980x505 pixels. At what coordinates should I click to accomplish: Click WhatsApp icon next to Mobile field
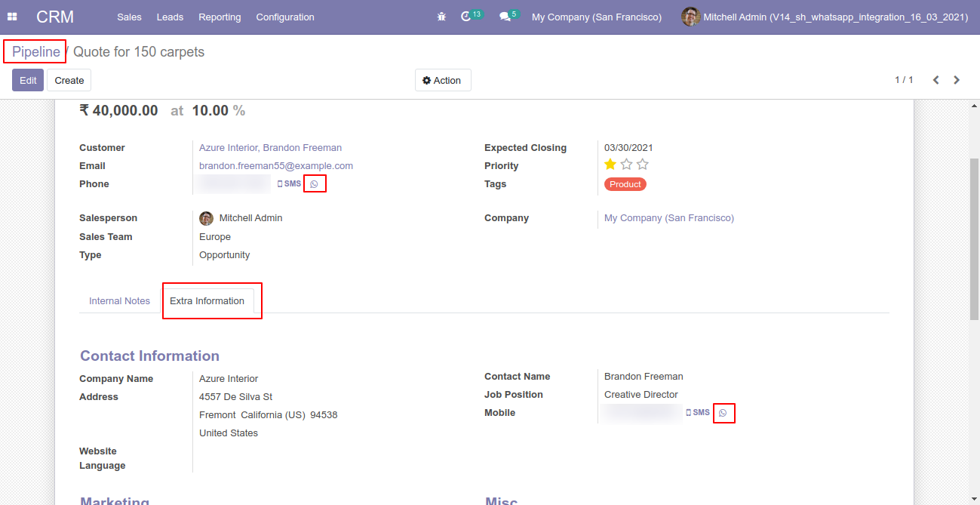pyautogui.click(x=723, y=413)
